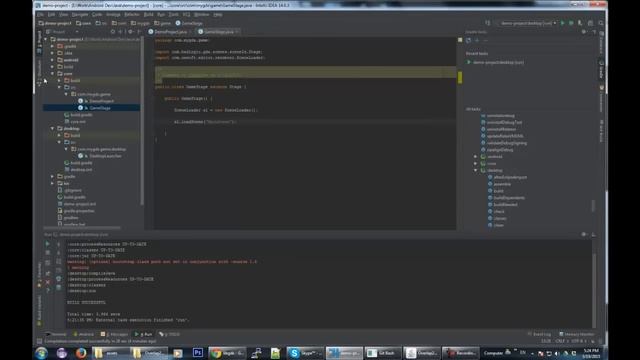
Task: Collapse the core module folder
Action: click(52, 74)
